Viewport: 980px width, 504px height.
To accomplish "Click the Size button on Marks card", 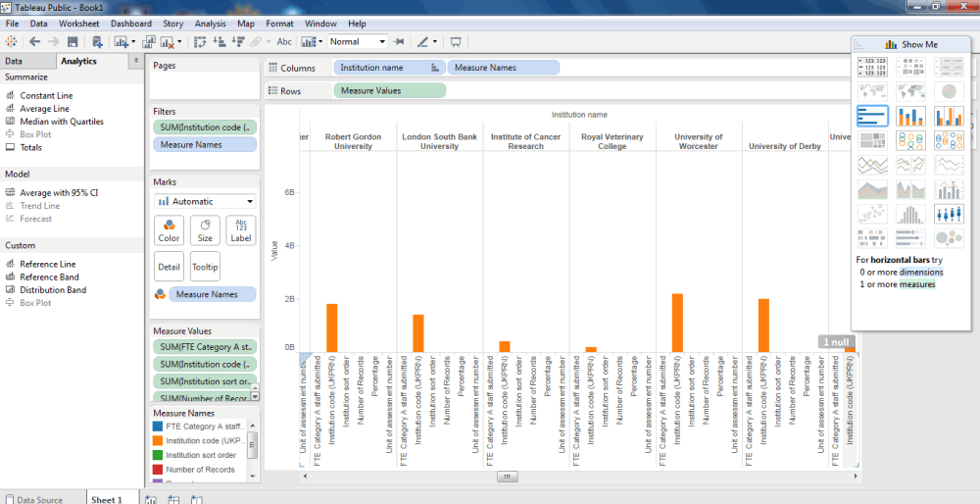I will coord(205,230).
